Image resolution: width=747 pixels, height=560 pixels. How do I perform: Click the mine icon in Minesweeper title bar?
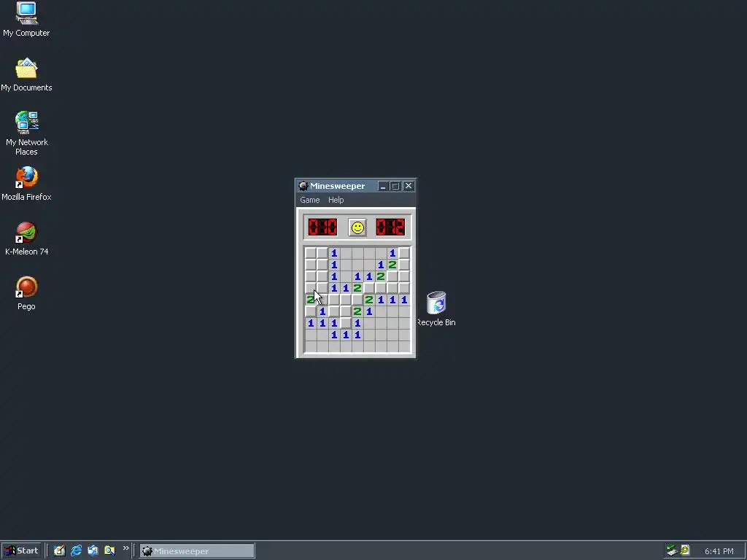tap(303, 186)
